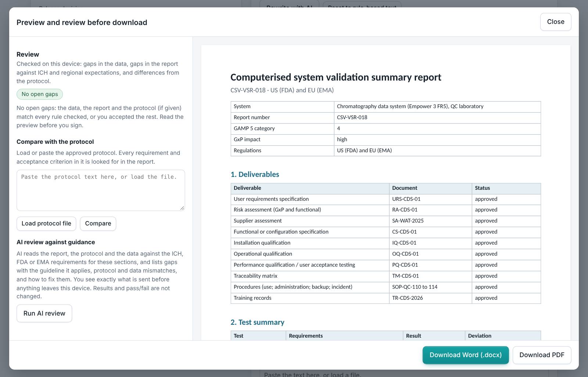Click the 'No open gaps' status badge
The image size is (588, 377).
[x=40, y=94]
